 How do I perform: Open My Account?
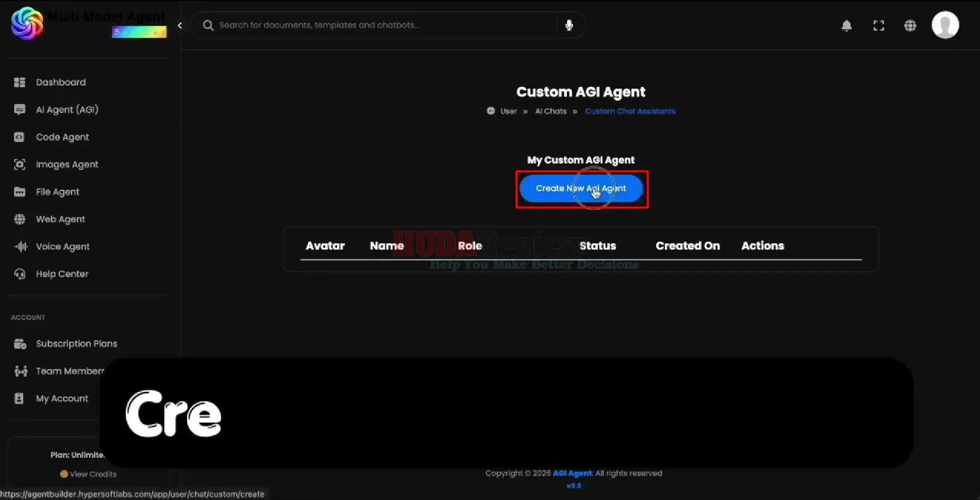coord(62,398)
